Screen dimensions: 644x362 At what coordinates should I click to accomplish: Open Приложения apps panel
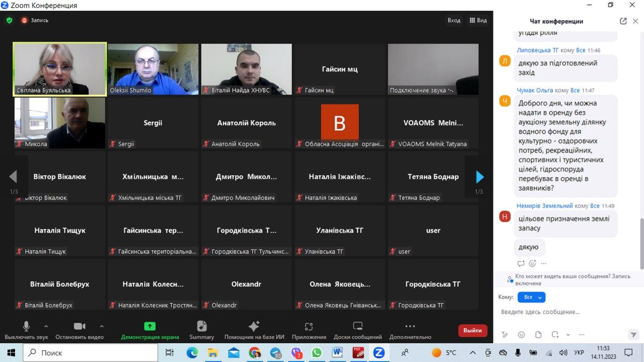coord(309,330)
